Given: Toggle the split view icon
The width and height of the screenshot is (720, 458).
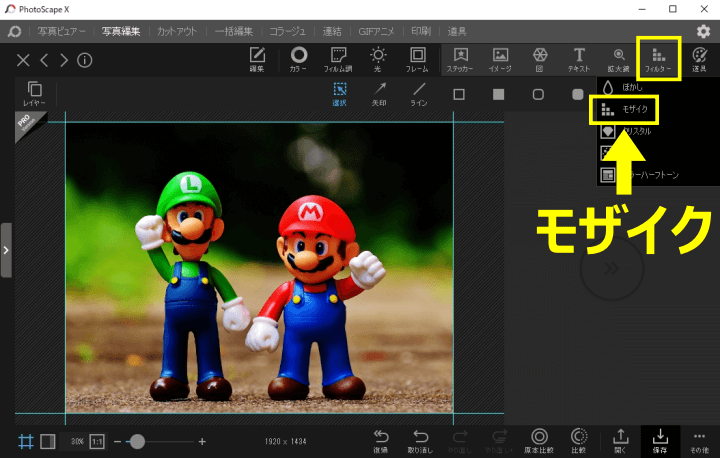Looking at the screenshot, I should [47, 441].
